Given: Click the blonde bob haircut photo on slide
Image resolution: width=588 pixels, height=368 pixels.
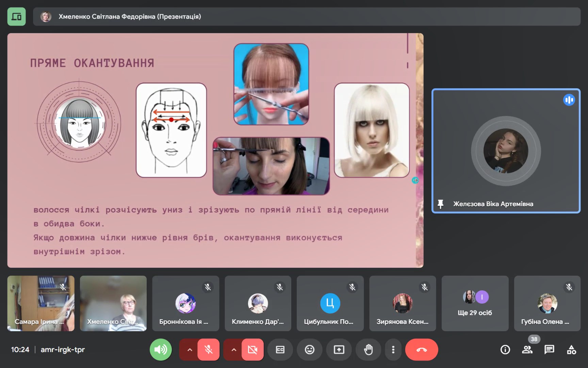Looking at the screenshot, I should tap(372, 130).
